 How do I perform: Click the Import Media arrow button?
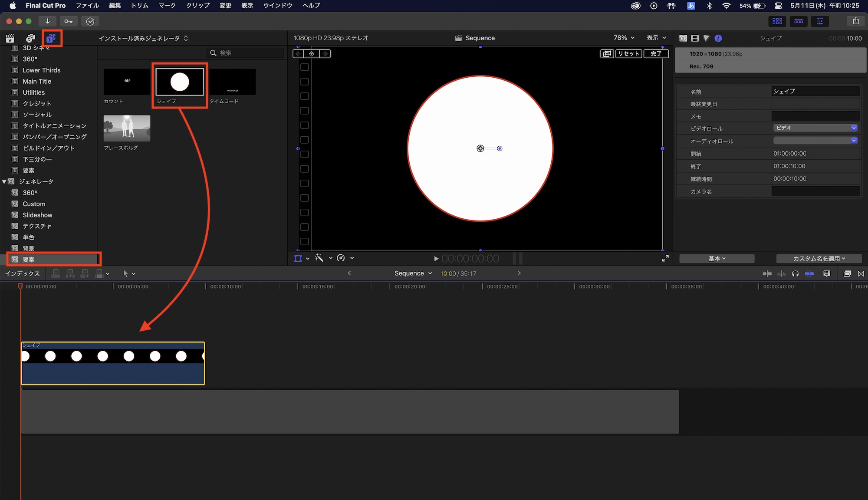47,21
